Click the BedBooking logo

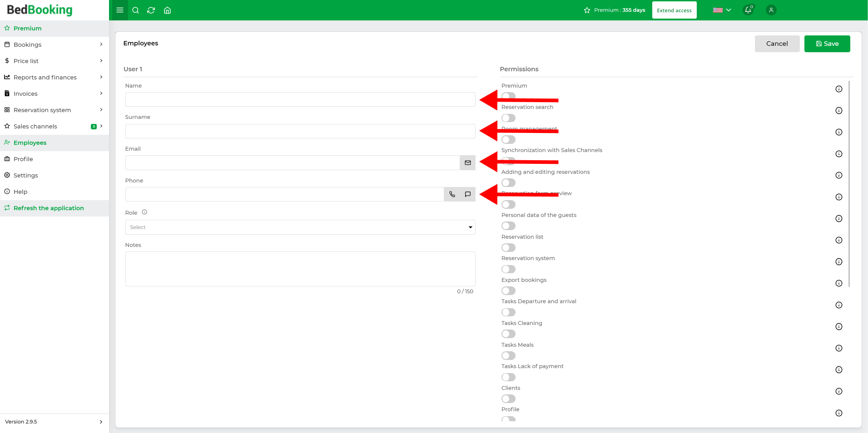tap(40, 10)
